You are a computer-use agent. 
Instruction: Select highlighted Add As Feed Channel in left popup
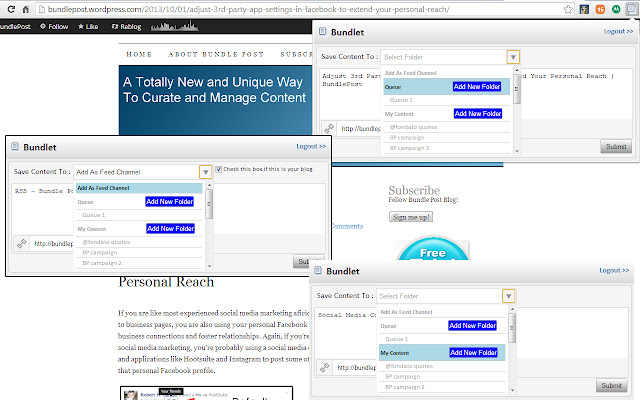(139, 188)
